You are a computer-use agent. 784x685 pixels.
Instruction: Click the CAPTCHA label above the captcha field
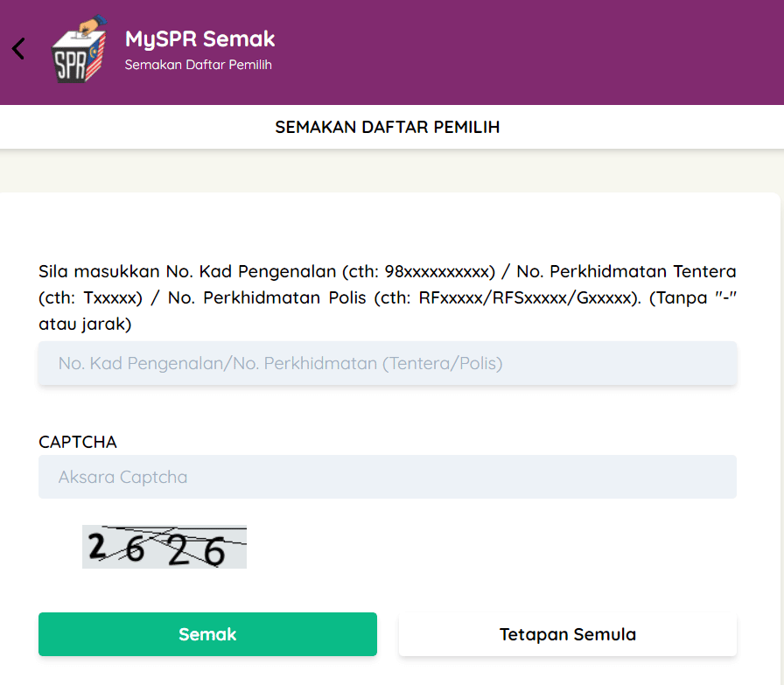pyautogui.click(x=78, y=442)
